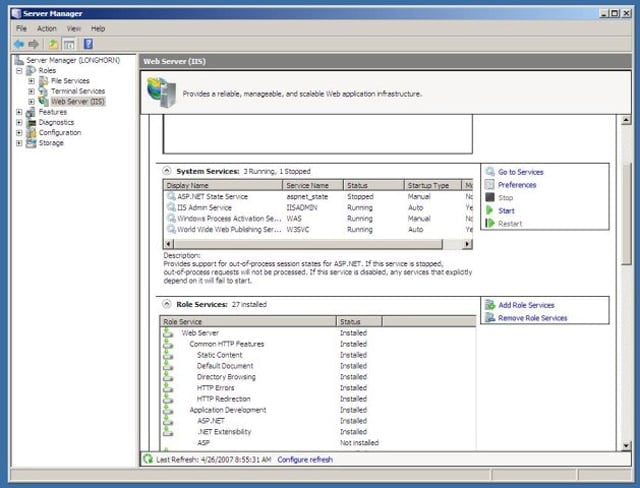This screenshot has width=640, height=488.
Task: Select Server Manager (LONGHORN) root node
Action: pos(73,60)
